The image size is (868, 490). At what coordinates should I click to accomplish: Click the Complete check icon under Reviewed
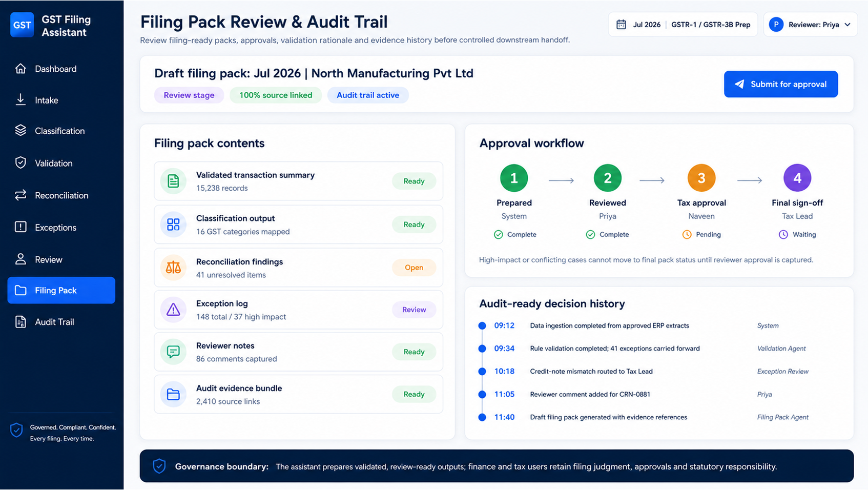(590, 235)
